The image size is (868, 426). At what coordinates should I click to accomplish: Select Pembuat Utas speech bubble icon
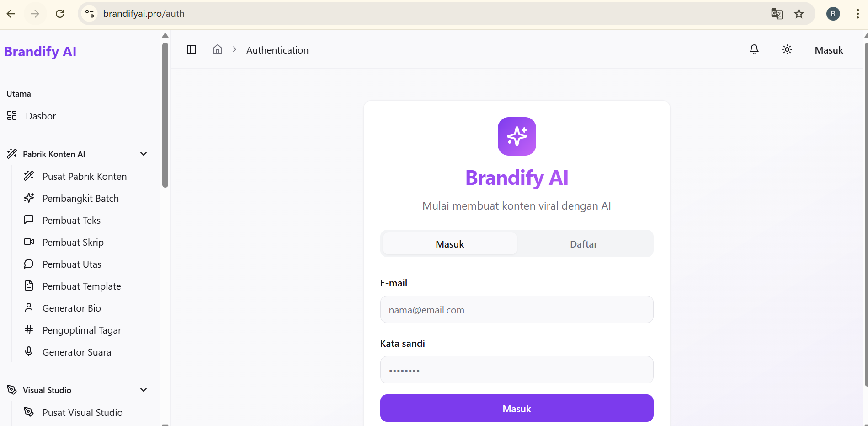point(29,264)
